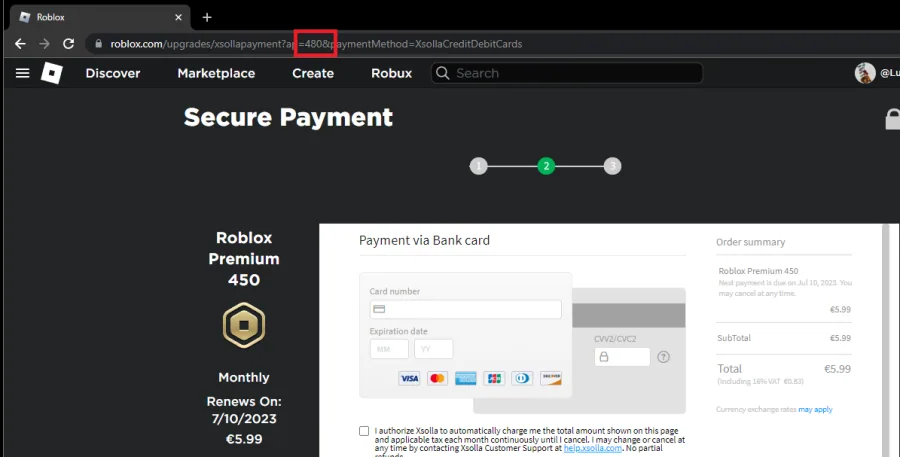
Task: Click the MM expiration month field
Action: (x=389, y=348)
